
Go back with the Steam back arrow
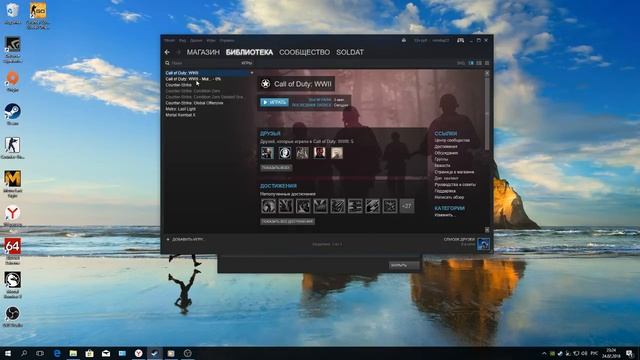[x=167, y=52]
